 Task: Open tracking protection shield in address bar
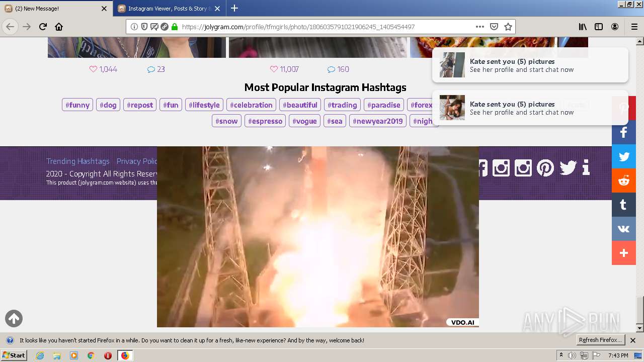point(144,27)
